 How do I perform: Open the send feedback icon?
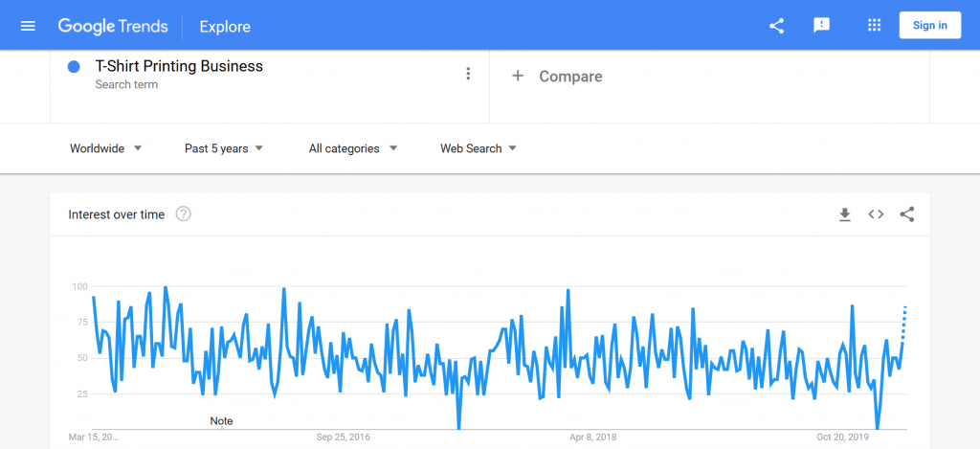[821, 26]
